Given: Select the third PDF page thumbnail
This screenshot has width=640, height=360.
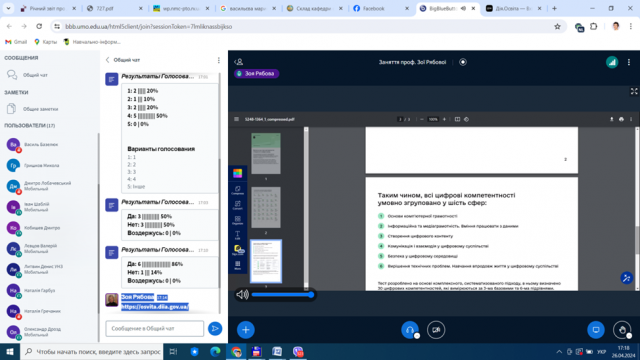Looking at the screenshot, I should [266, 261].
